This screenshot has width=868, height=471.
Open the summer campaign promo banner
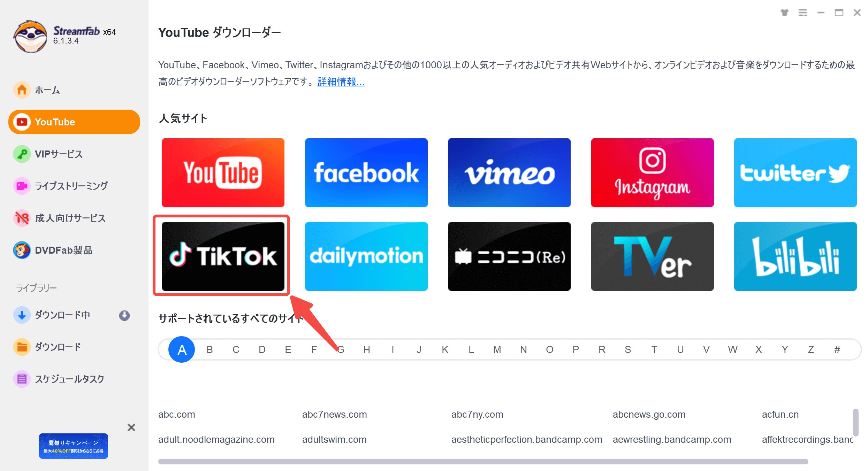[74, 446]
